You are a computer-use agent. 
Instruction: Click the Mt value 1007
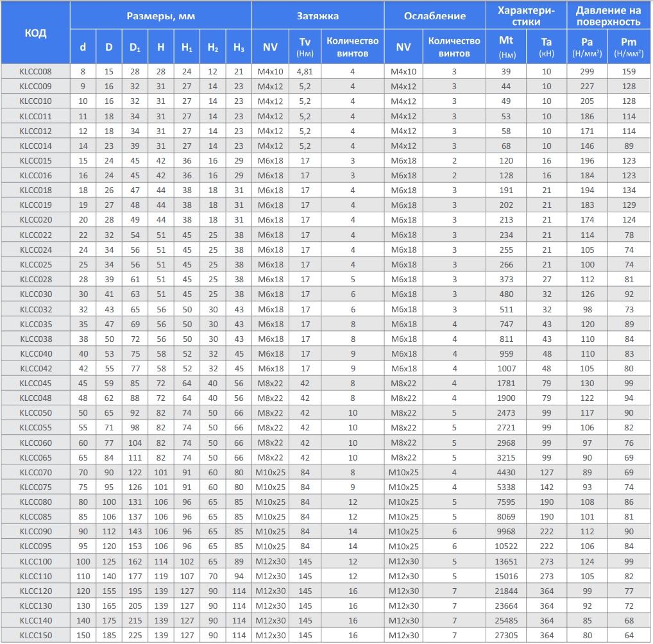coord(506,368)
